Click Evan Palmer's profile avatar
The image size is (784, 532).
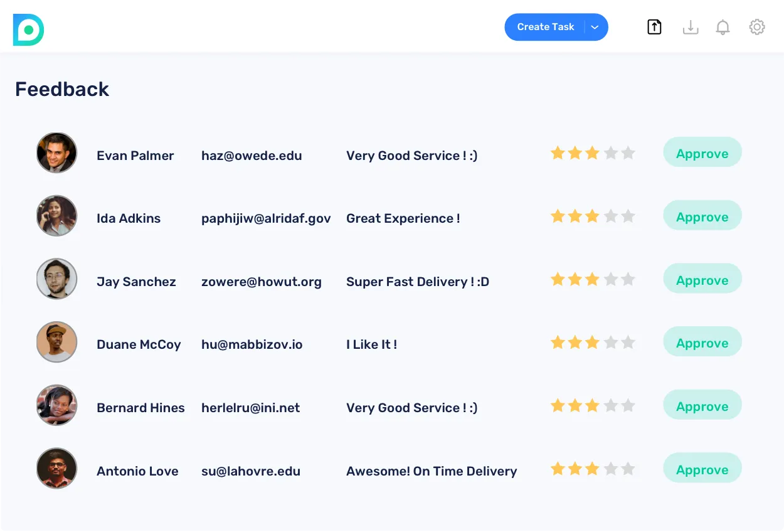click(x=56, y=152)
